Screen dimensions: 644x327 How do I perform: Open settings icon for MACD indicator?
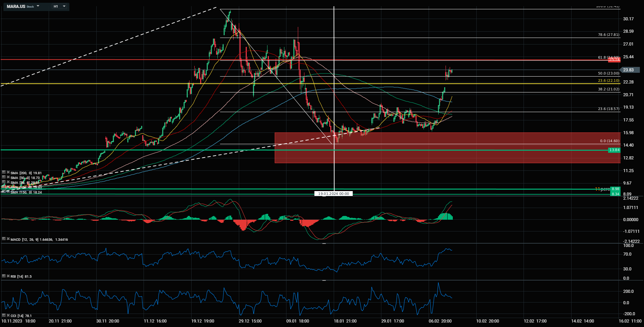(4, 239)
